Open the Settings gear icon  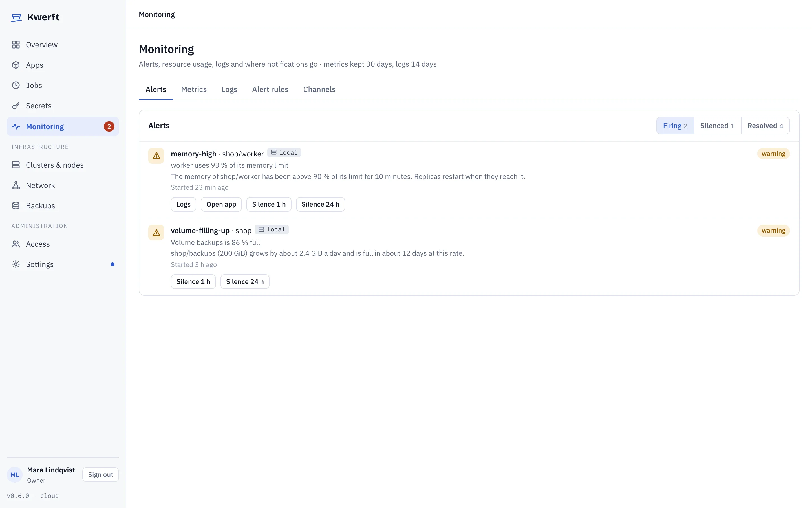pyautogui.click(x=16, y=264)
